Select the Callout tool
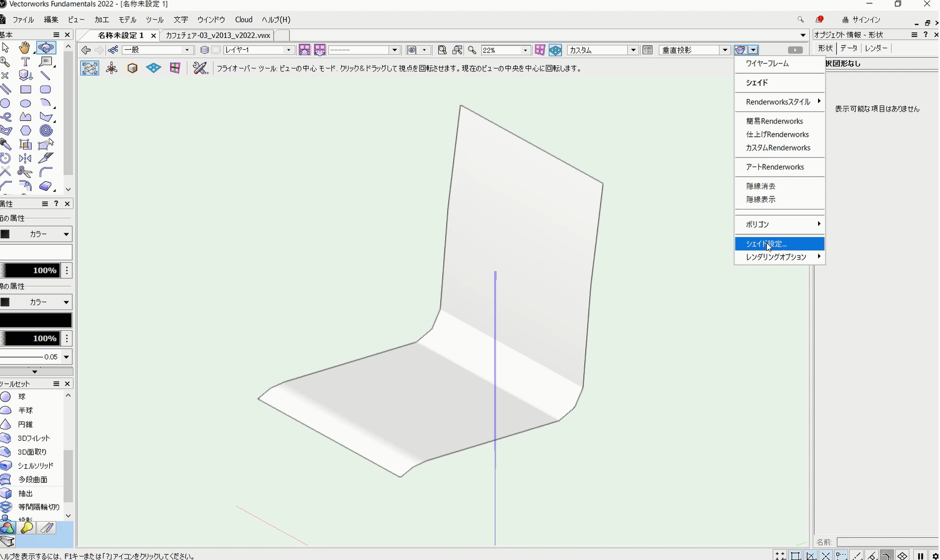Screen dimensions: 940x560 coord(46,62)
